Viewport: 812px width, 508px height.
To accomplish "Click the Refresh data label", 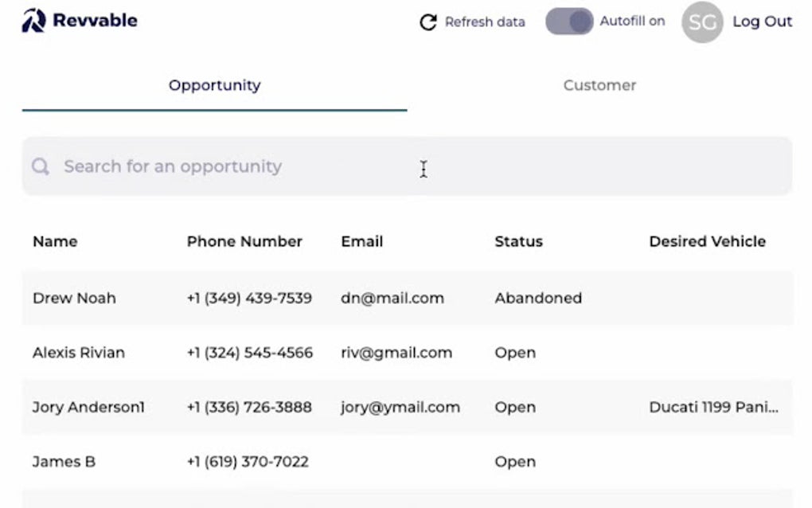I will coord(485,22).
